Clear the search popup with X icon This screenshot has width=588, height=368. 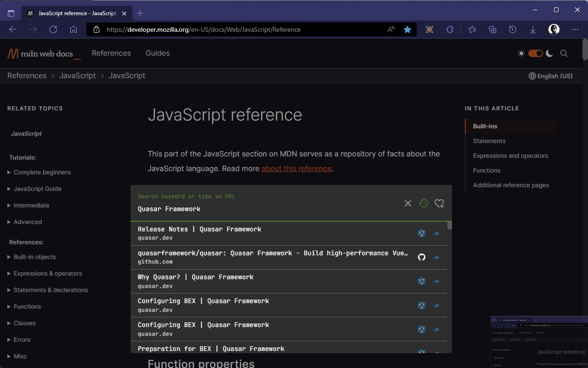point(407,203)
